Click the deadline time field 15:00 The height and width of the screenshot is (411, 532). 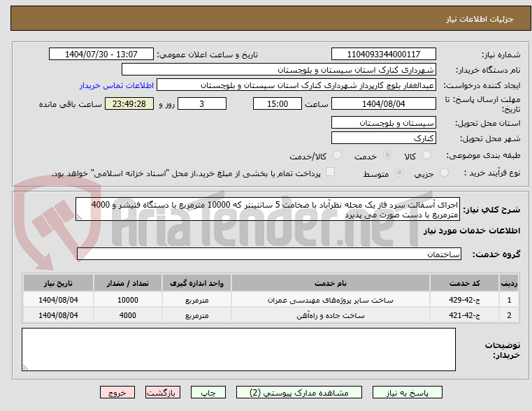tap(278, 103)
